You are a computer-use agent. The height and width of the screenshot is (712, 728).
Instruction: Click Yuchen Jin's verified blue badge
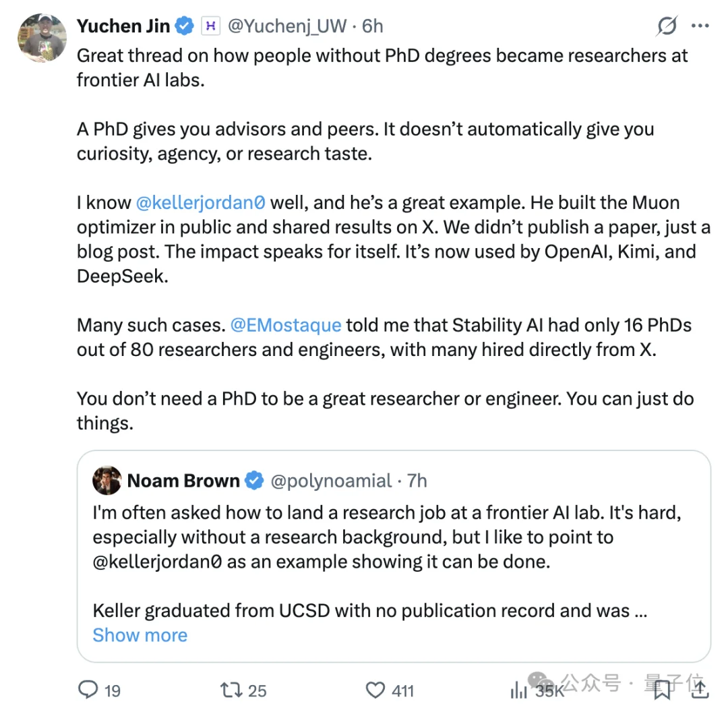click(x=184, y=26)
